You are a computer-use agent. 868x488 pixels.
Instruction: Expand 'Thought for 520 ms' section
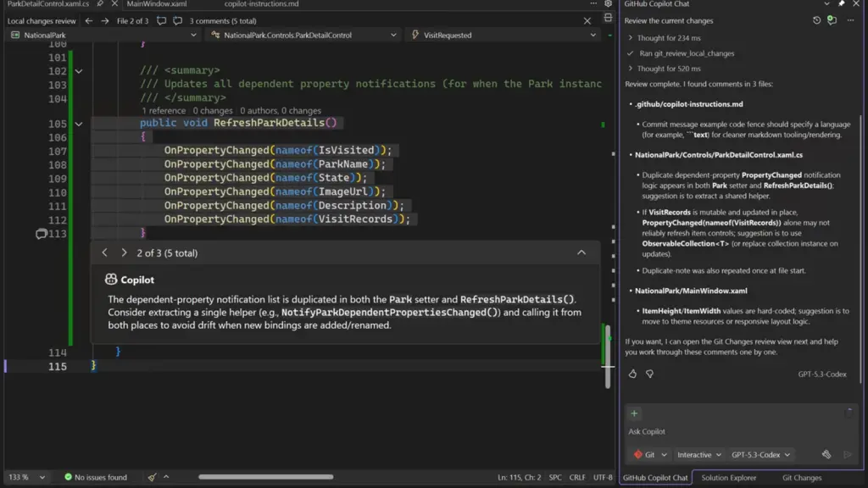click(x=664, y=69)
